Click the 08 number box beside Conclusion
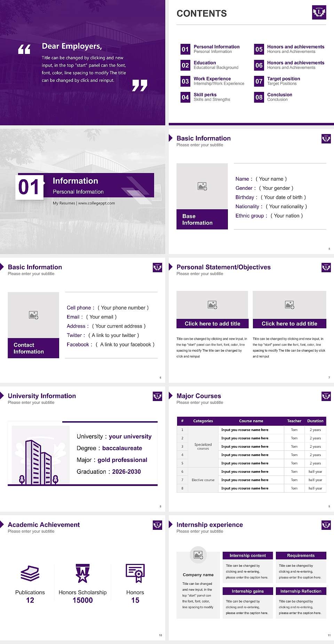Viewport: 334px width, 644px height. 259,97
